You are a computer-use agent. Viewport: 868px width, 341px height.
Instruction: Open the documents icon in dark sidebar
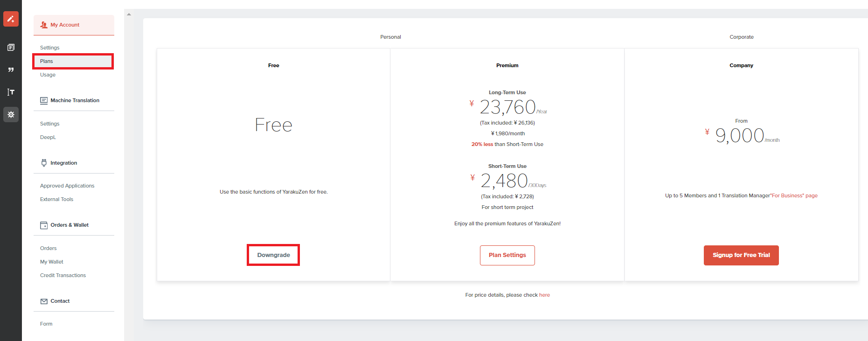click(11, 47)
